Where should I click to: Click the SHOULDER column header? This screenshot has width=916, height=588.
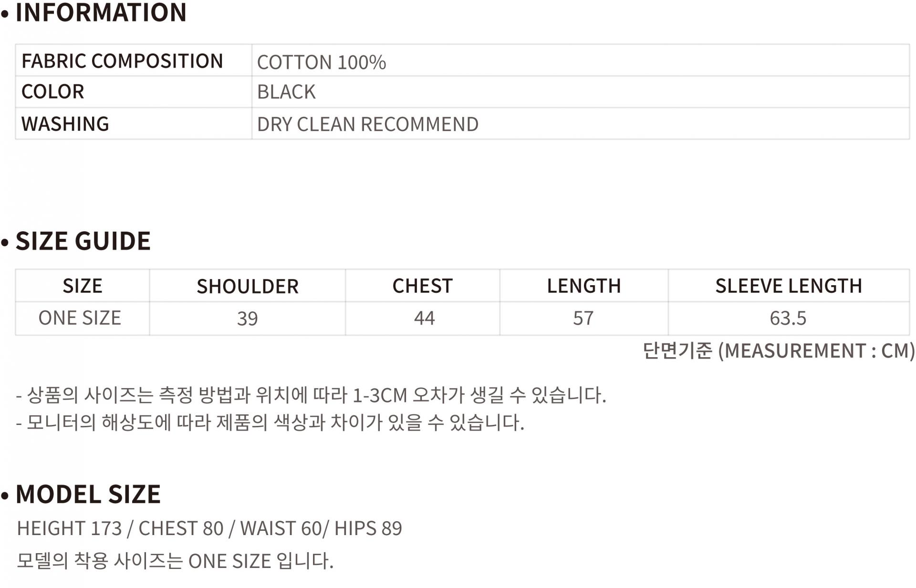click(248, 287)
